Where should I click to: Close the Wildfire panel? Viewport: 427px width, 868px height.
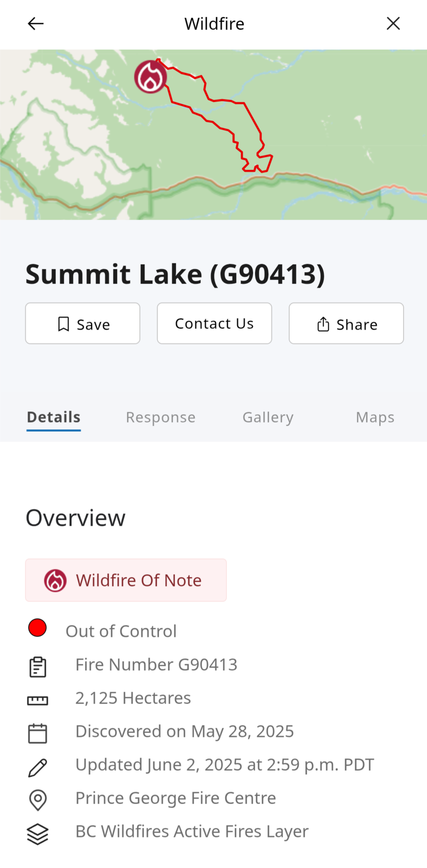pyautogui.click(x=393, y=24)
